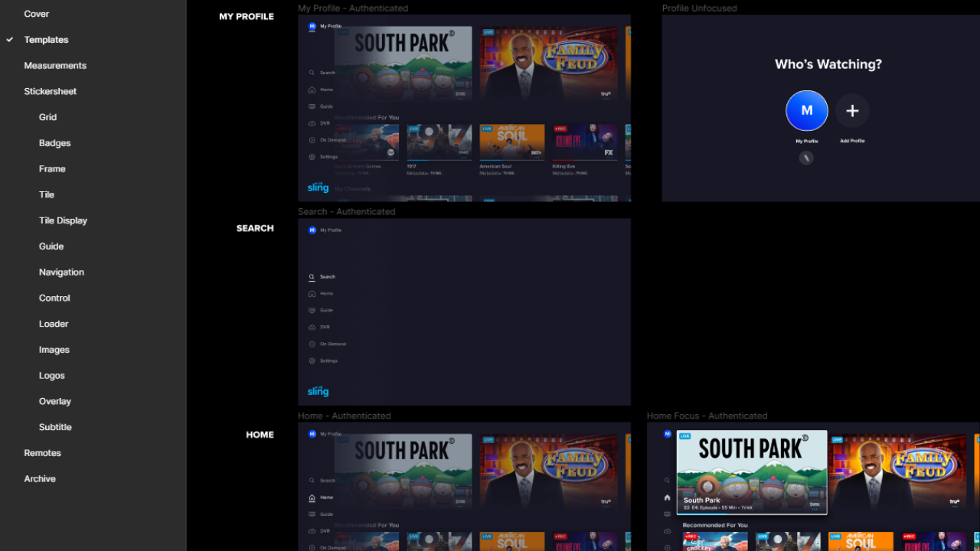Open the Images page
Screen dimensions: 980x551
(54, 350)
